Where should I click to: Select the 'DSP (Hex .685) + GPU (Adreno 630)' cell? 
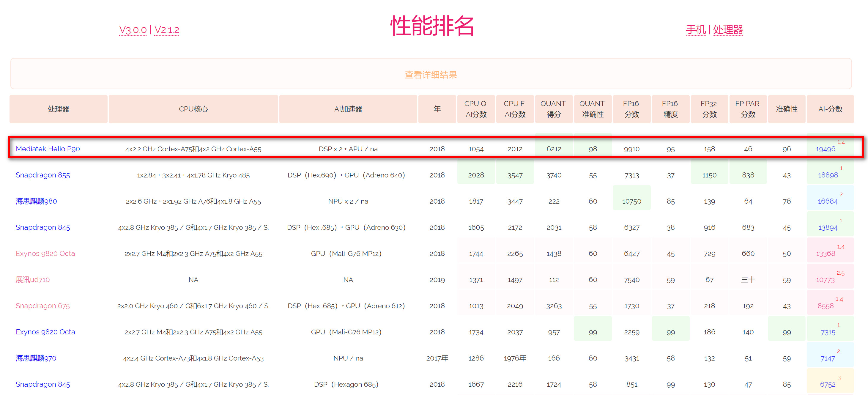tap(346, 227)
